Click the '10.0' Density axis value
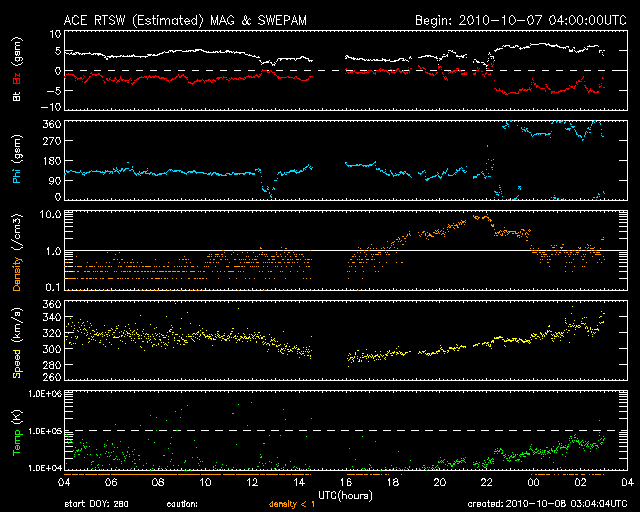The image size is (640, 512). pyautogui.click(x=51, y=214)
